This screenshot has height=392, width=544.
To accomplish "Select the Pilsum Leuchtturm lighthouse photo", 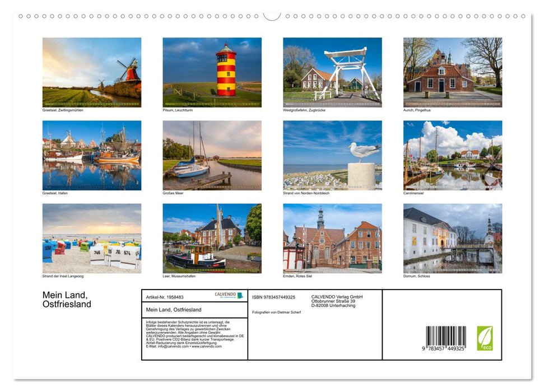I will [x=211, y=72].
